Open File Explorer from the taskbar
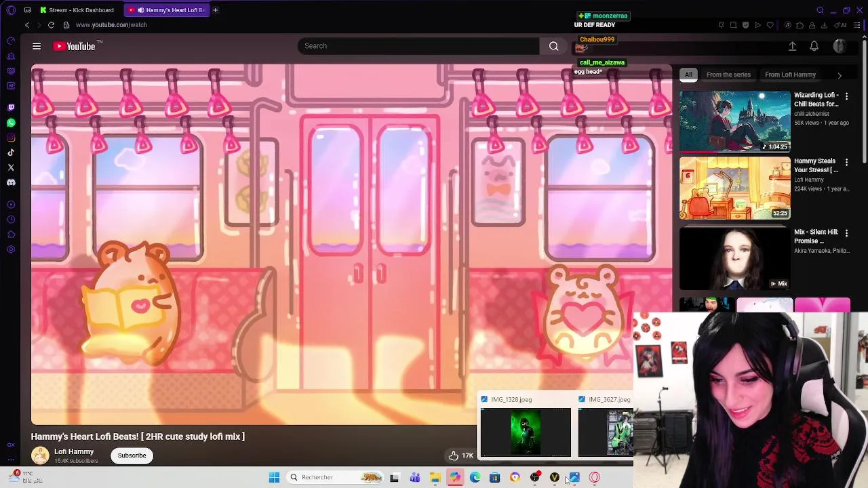This screenshot has width=868, height=488. pos(435,478)
